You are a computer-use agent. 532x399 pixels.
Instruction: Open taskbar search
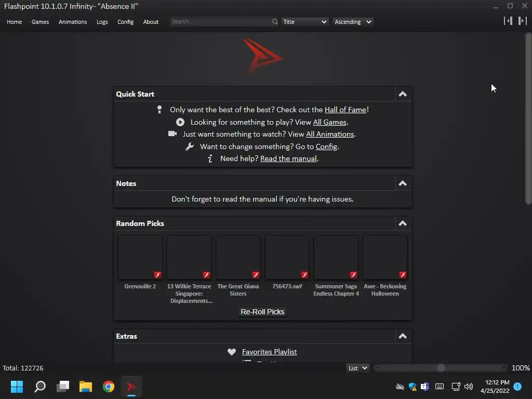pos(40,387)
